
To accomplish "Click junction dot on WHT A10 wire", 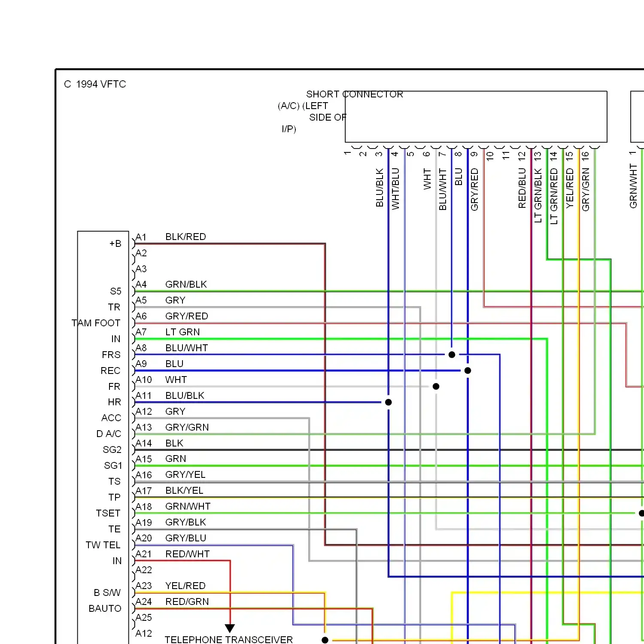I will pos(436,386).
